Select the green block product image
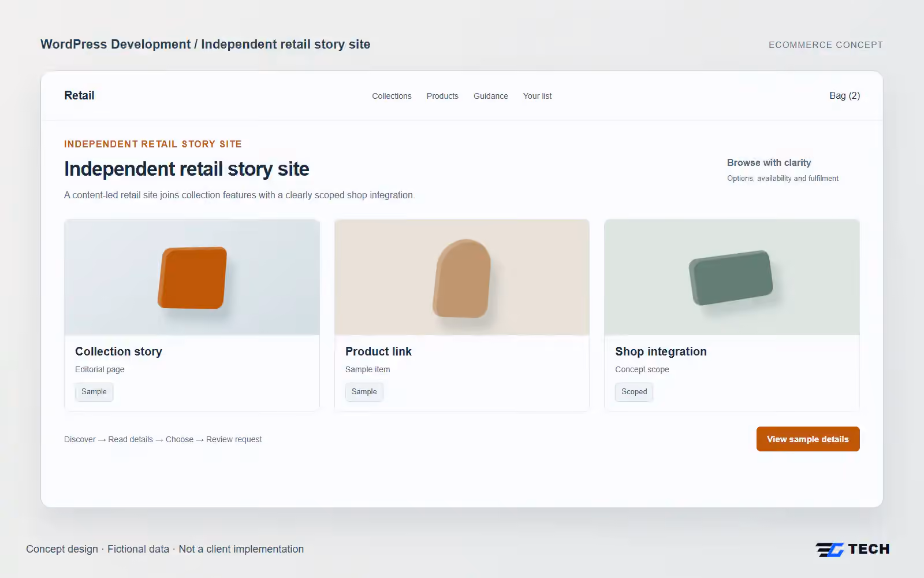This screenshot has height=578, width=924. click(x=732, y=277)
